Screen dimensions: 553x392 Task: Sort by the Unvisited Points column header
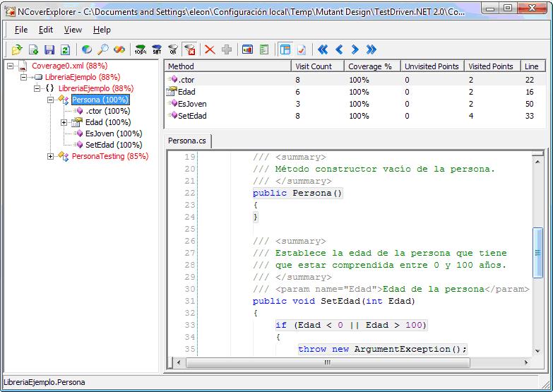432,66
